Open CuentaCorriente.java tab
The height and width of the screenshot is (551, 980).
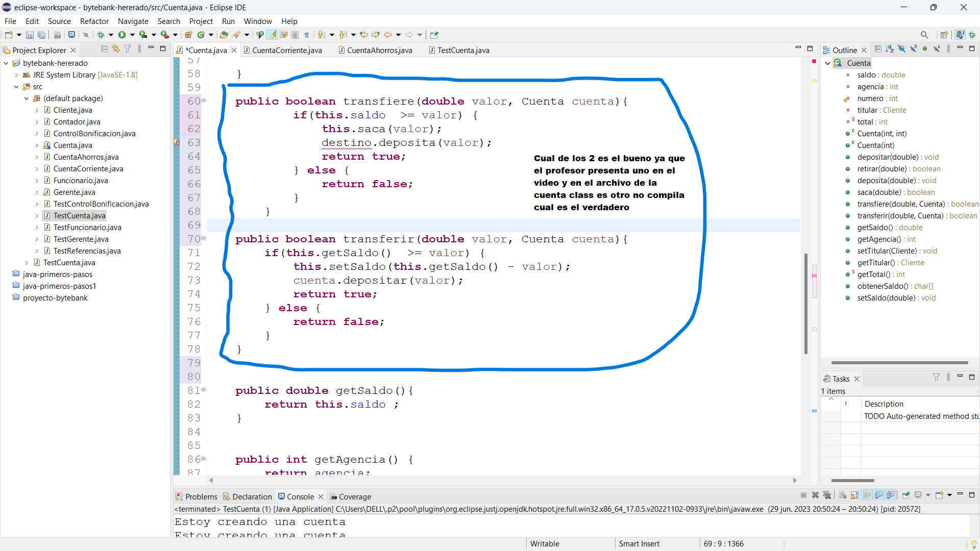point(286,51)
